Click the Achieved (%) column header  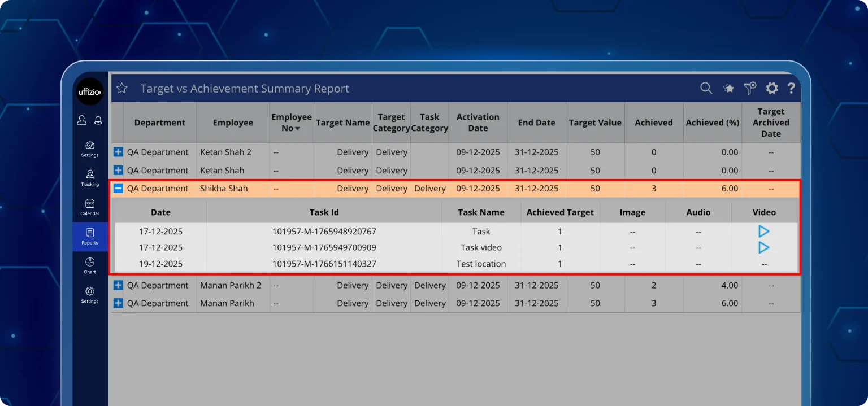[712, 123]
